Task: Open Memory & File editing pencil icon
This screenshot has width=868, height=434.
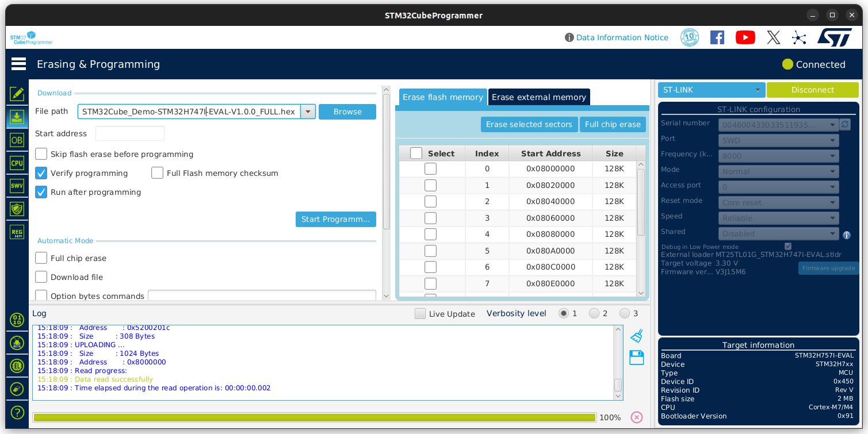Action: (17, 94)
